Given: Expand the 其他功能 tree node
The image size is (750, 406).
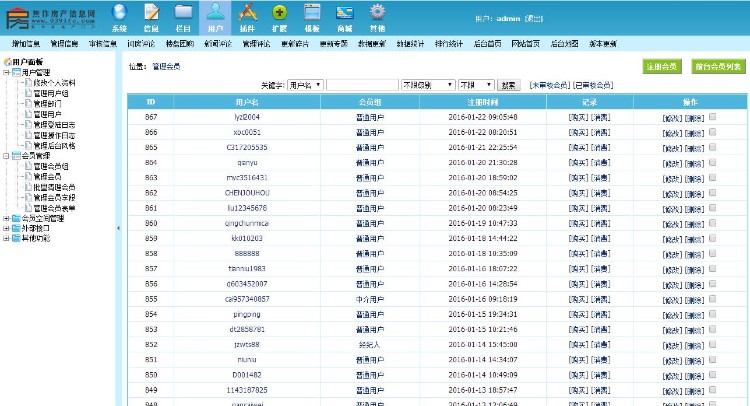Looking at the screenshot, I should [6, 238].
